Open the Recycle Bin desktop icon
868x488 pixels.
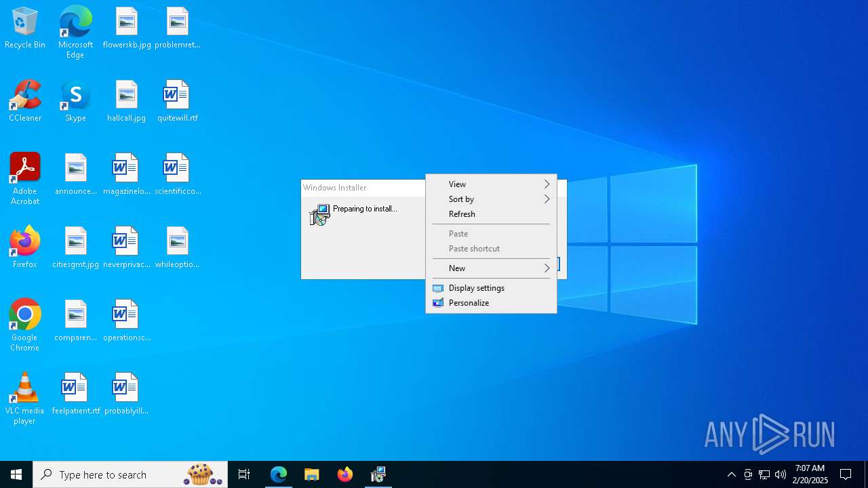pos(25,28)
